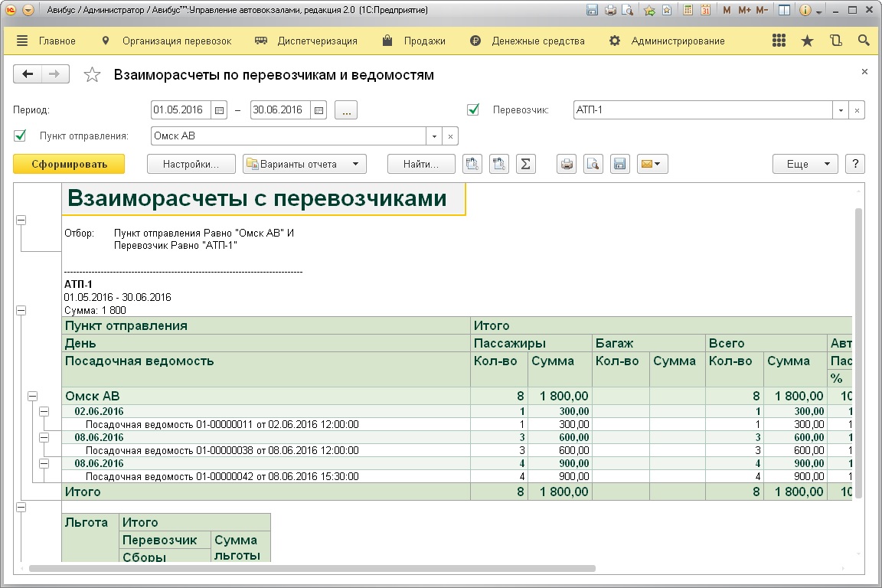Click the Настройки... button
This screenshot has width=882, height=588.
click(191, 164)
